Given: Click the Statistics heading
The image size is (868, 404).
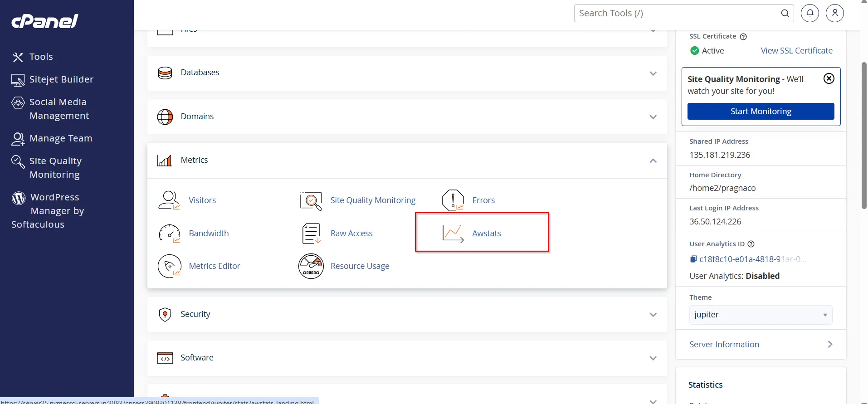Looking at the screenshot, I should click(705, 385).
